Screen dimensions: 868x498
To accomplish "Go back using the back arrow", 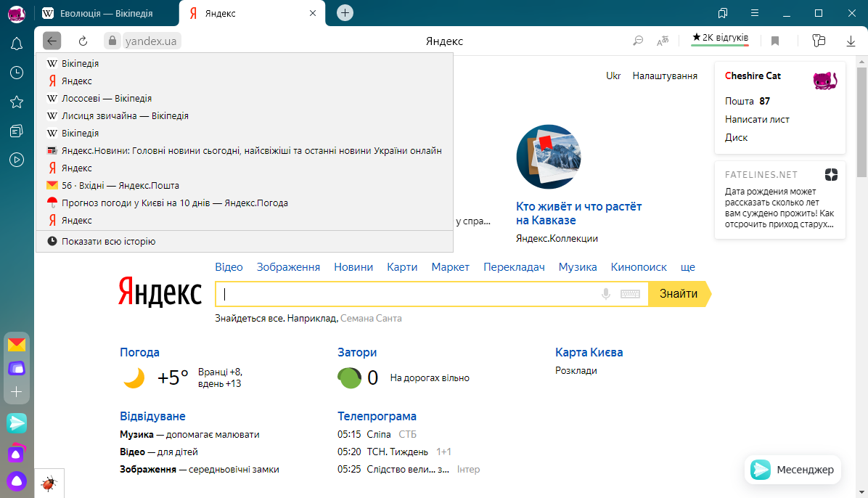I will click(52, 41).
